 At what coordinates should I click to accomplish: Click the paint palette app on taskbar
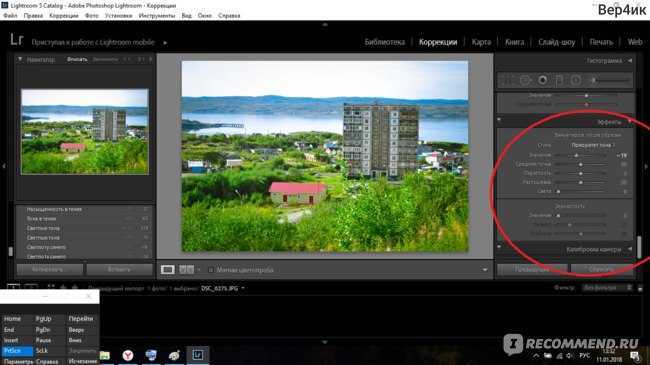174,355
